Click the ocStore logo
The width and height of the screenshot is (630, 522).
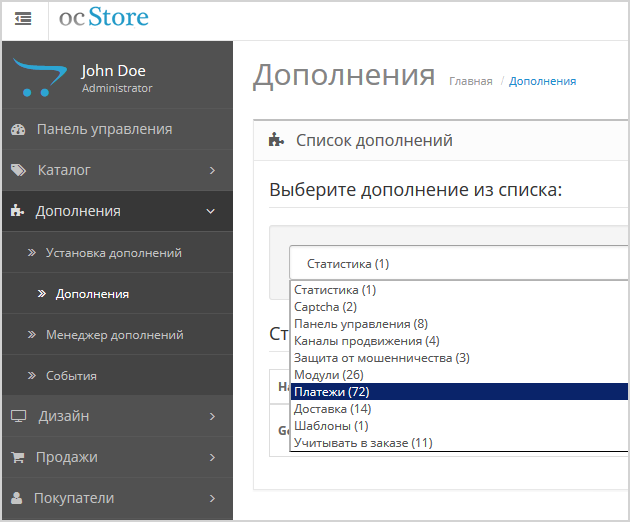(x=103, y=18)
